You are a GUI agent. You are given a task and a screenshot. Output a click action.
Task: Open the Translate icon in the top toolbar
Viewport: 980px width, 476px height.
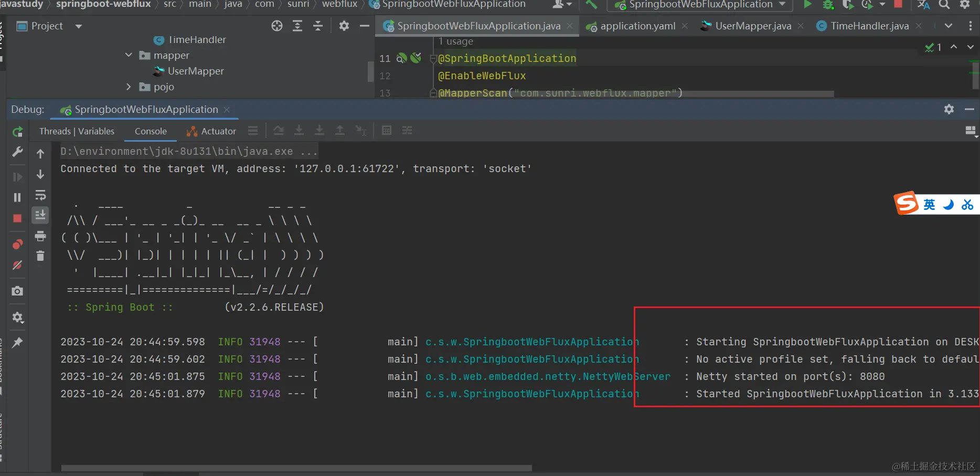923,4
